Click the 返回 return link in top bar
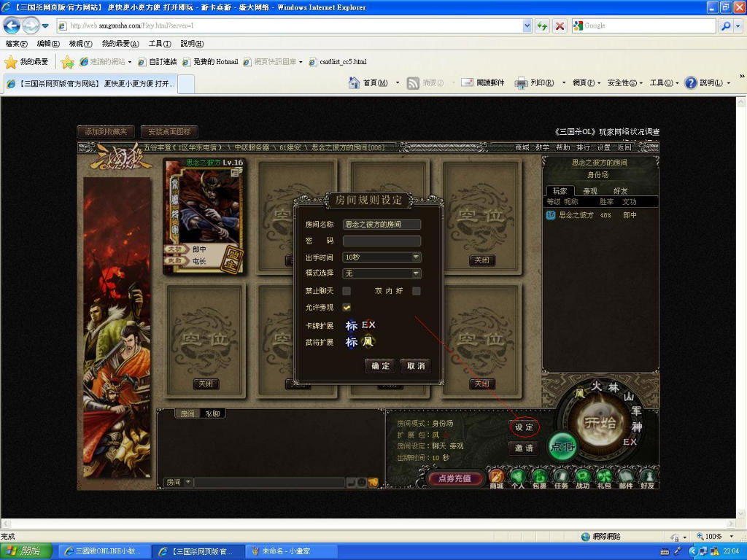The height and width of the screenshot is (560, 747). (x=624, y=147)
